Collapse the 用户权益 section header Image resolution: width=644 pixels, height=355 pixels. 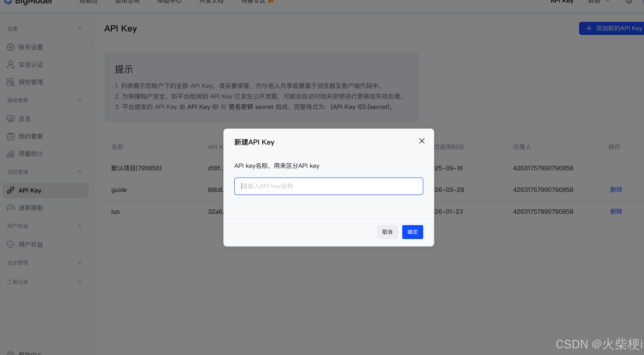79,226
